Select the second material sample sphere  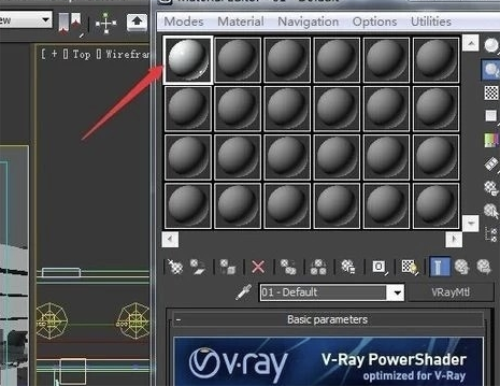[238, 60]
